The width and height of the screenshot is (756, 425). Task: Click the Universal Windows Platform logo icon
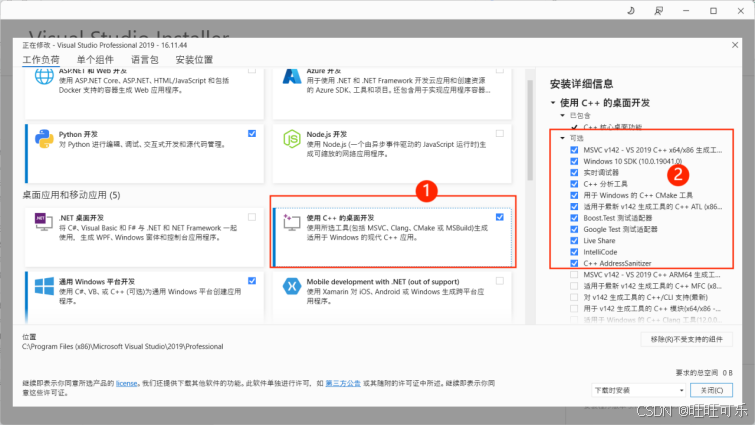[44, 286]
